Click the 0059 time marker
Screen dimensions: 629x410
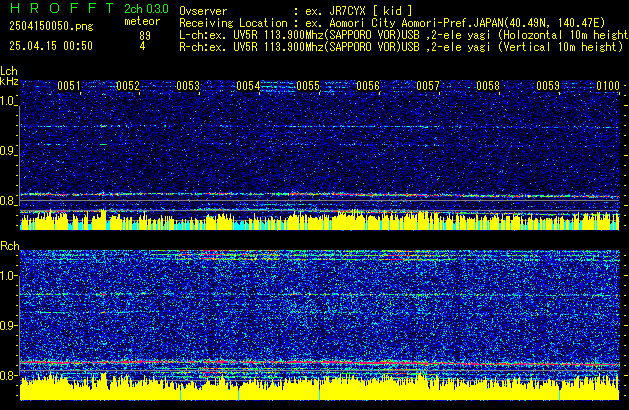point(548,86)
